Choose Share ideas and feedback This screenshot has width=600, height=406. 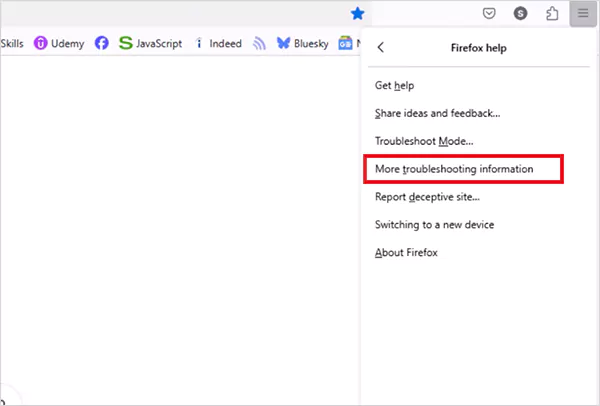click(476, 113)
